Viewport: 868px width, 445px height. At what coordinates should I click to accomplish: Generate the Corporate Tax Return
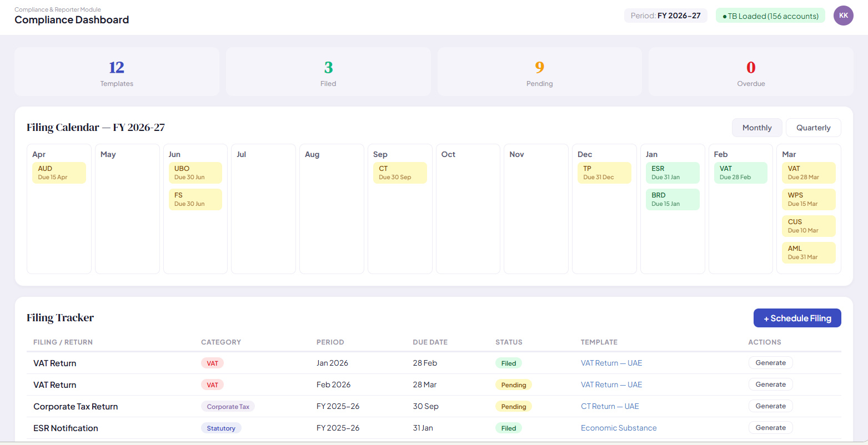pos(770,406)
